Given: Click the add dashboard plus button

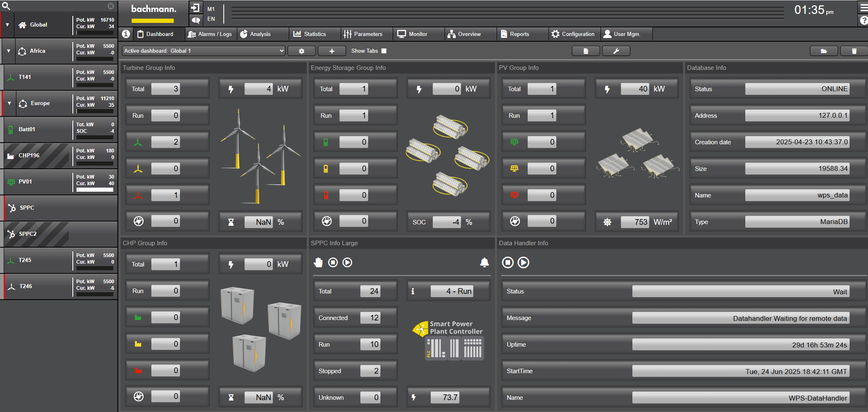Looking at the screenshot, I should (x=332, y=51).
